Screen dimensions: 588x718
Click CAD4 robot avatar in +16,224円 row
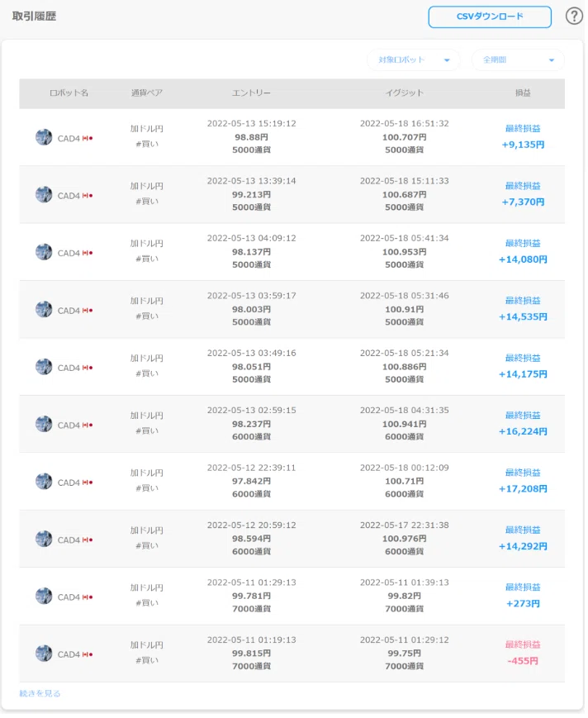coord(44,424)
